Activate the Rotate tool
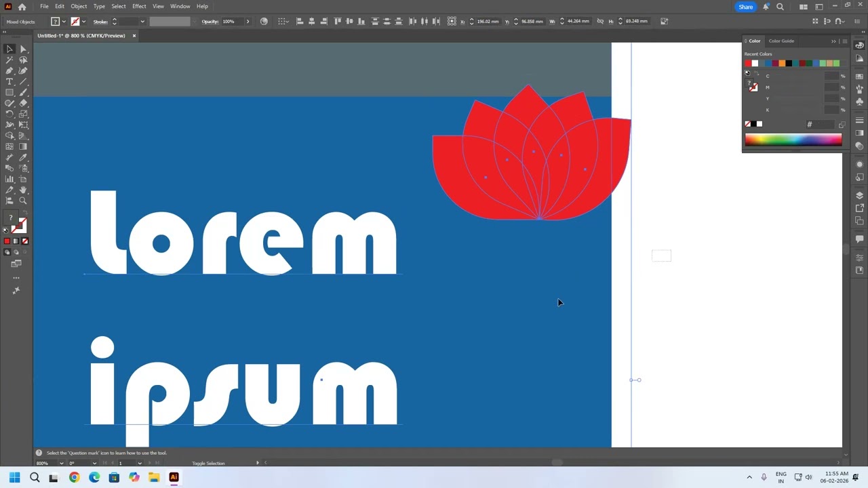868x488 pixels. tap(9, 114)
